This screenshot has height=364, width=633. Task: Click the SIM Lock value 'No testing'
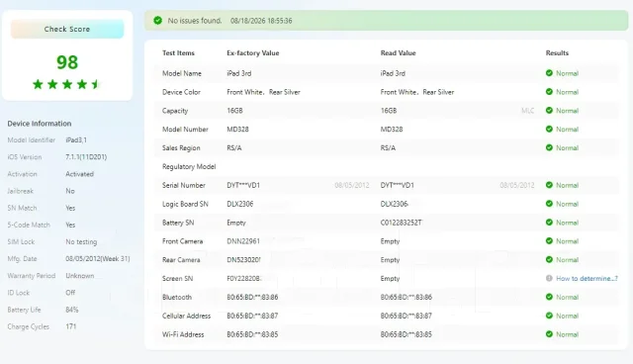[x=81, y=241]
